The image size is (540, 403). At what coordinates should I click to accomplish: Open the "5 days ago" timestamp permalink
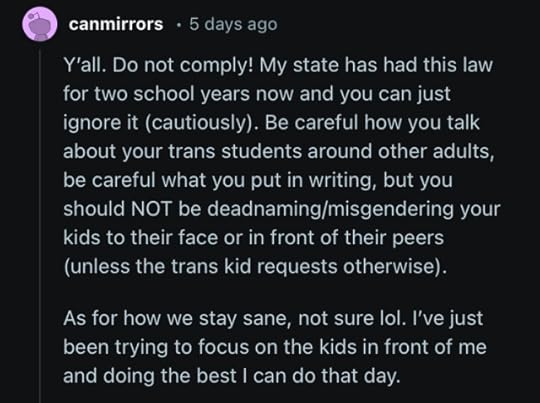tap(233, 24)
